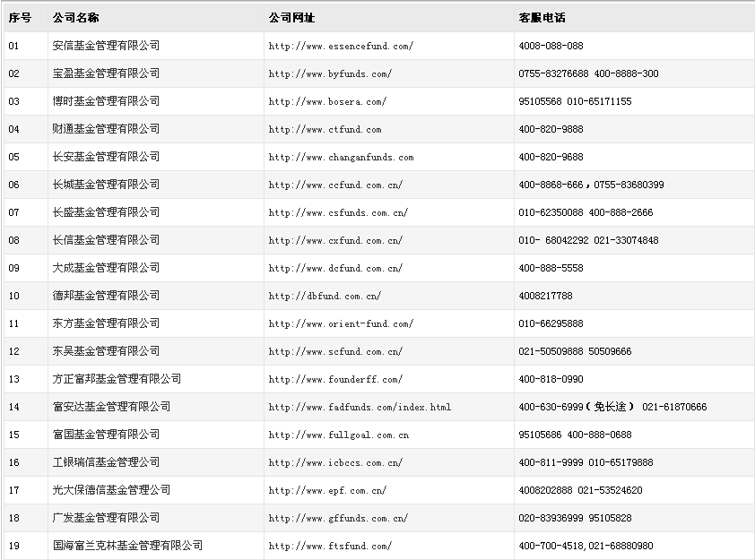Select the 序号 column header
The image size is (755, 560).
20,18
